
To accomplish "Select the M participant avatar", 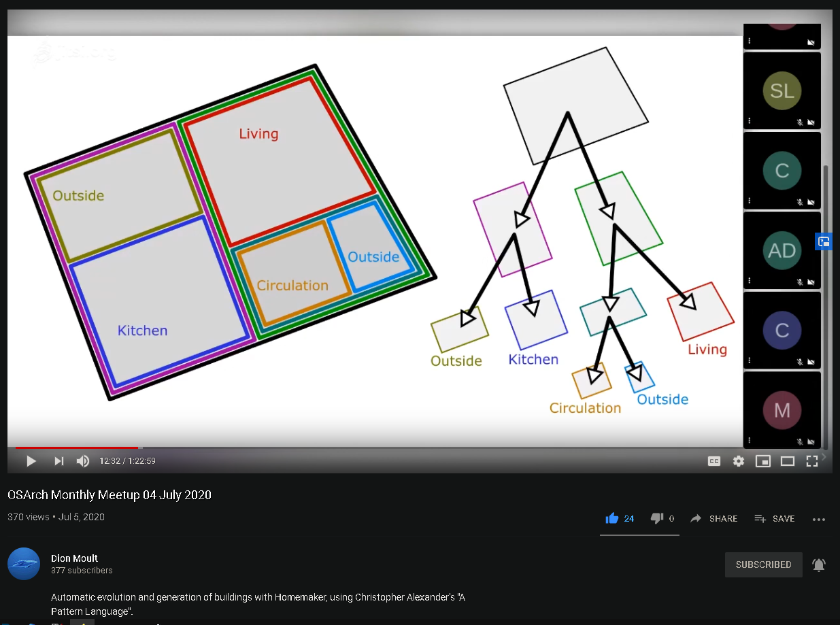I will pos(782,410).
